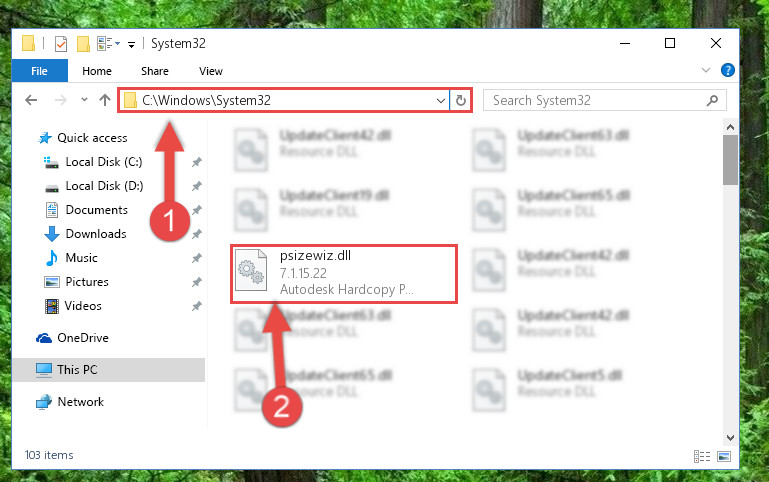Image resolution: width=769 pixels, height=482 pixels.
Task: Switch to details list view icon
Action: (702, 457)
